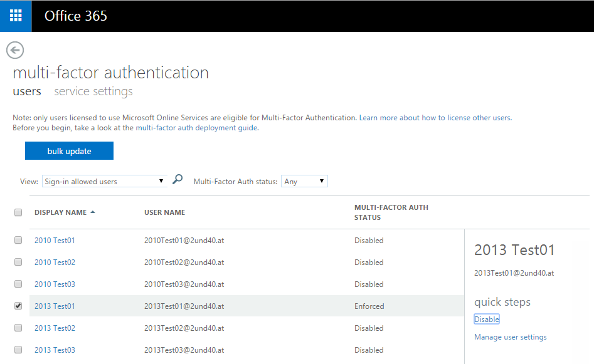594x364 pixels.
Task: Click the back arrow icon
Action: (15, 50)
